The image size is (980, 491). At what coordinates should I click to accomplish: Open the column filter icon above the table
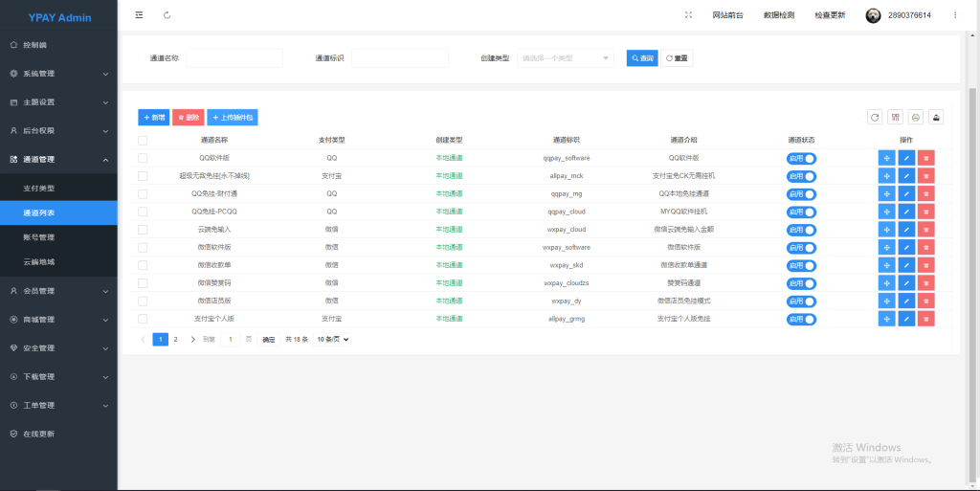896,117
